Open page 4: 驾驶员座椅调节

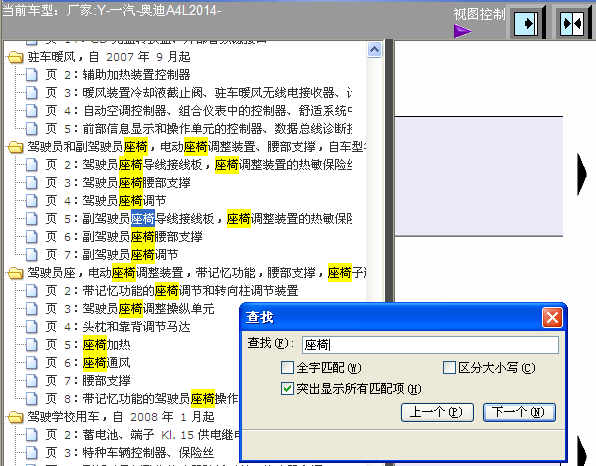106,201
